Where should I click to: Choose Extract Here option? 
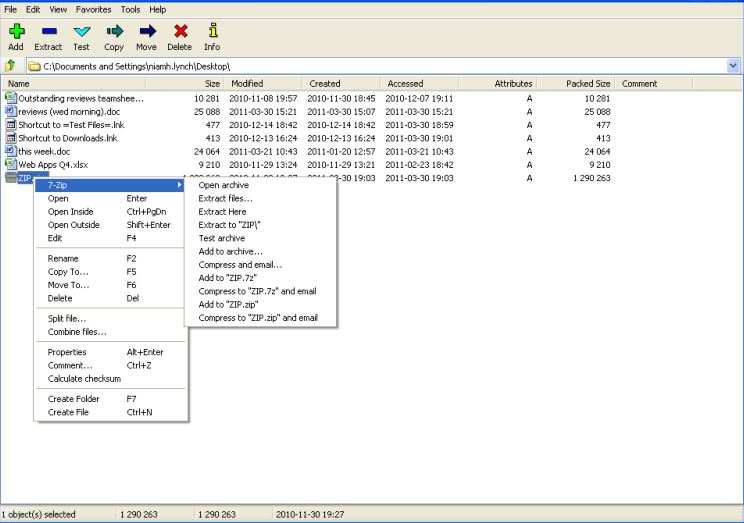click(x=260, y=212)
